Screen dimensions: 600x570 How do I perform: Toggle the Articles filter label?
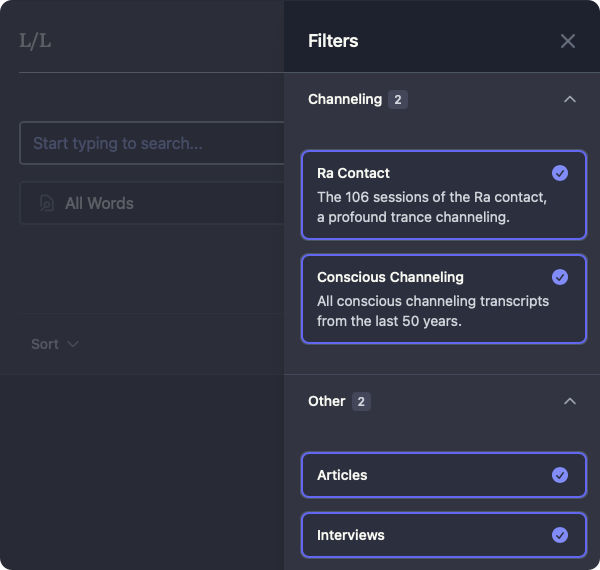tap(342, 475)
